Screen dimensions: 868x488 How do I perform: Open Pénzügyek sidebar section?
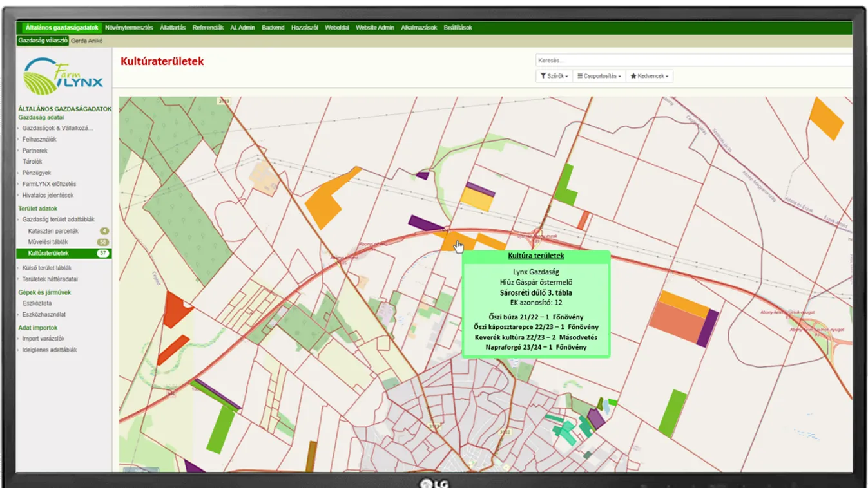click(x=36, y=173)
